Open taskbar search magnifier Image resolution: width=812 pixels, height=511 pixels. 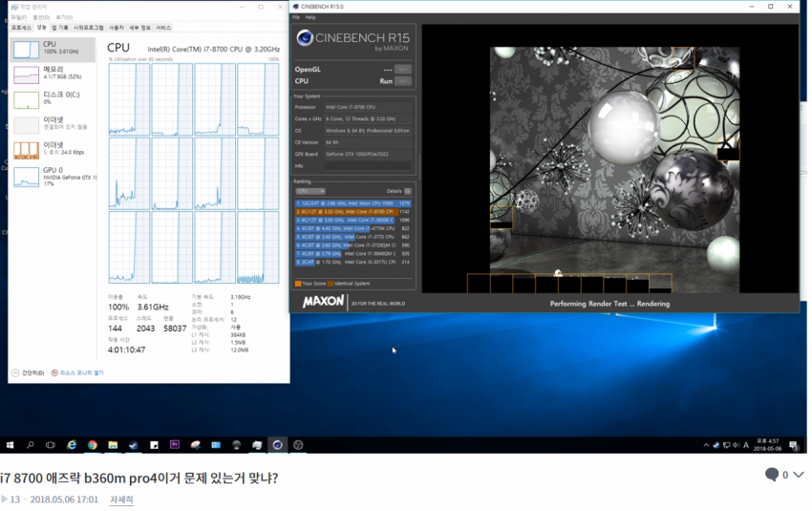(30, 445)
